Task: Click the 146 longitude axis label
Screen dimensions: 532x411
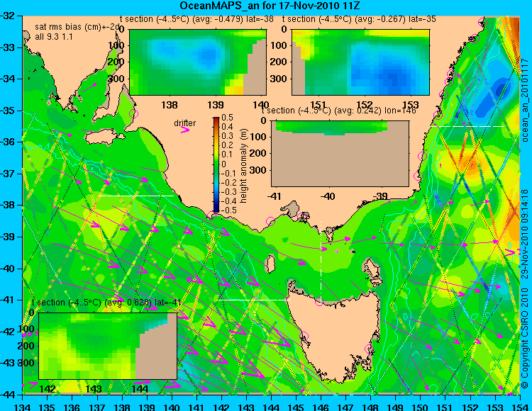Action: (321, 407)
